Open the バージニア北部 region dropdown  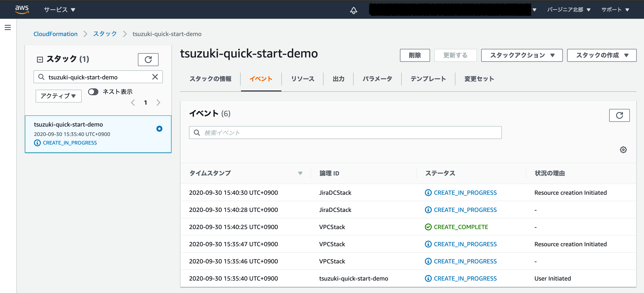pyautogui.click(x=569, y=9)
